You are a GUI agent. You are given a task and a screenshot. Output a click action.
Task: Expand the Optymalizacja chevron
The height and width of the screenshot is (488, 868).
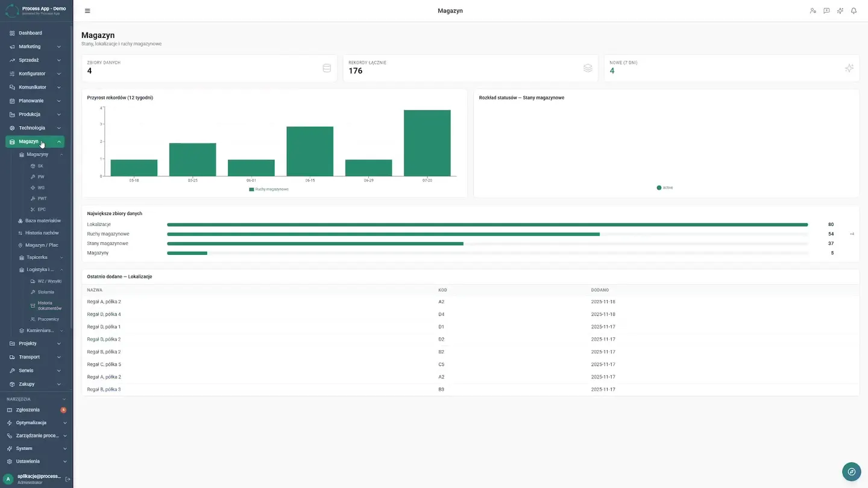(65, 423)
